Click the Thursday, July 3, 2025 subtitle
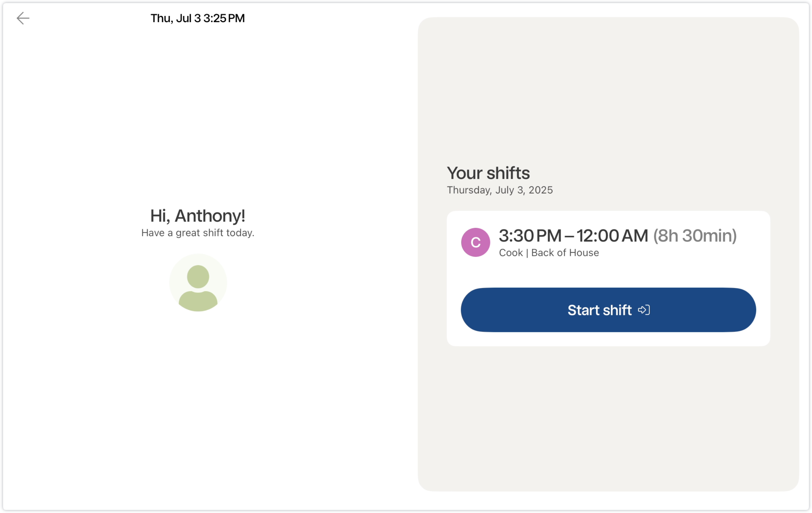Viewport: 812px width, 513px height. point(499,190)
